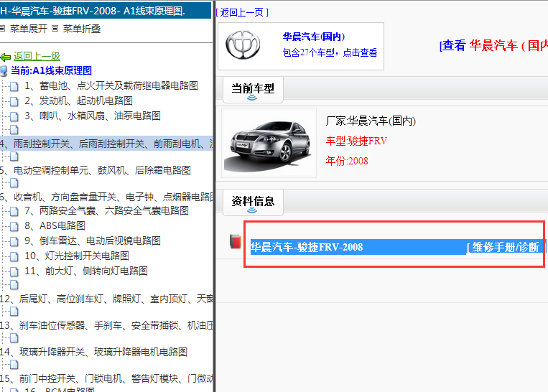The height and width of the screenshot is (392, 548).
Task: Click the 年份:2008 text
Action: 347,161
